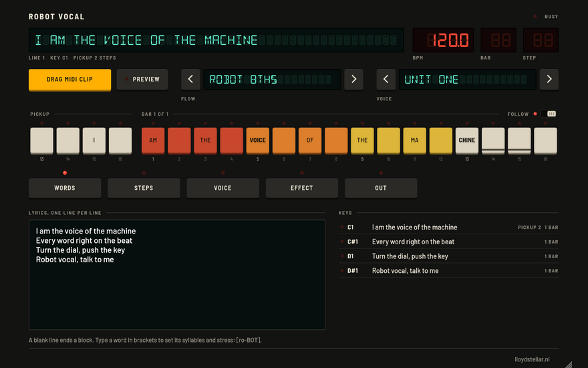Select red step pad 2
The width and height of the screenshot is (588, 368).
tap(179, 141)
